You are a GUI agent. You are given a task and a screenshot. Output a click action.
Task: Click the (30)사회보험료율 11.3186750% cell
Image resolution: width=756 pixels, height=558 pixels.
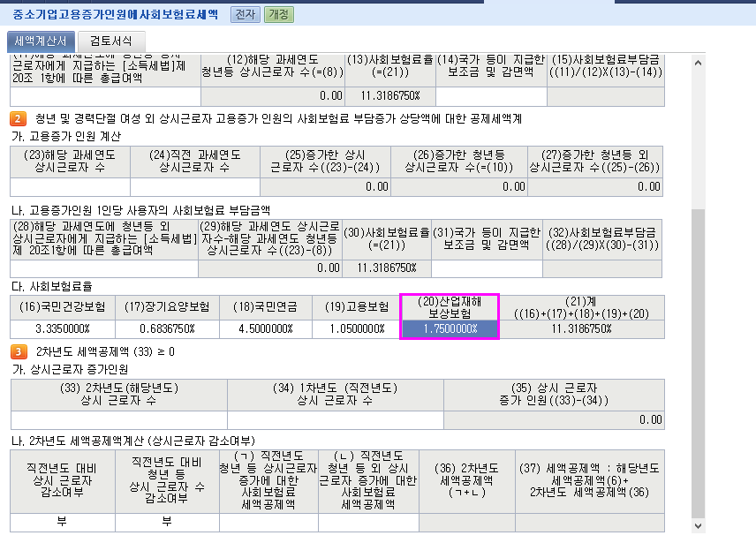coord(387,268)
